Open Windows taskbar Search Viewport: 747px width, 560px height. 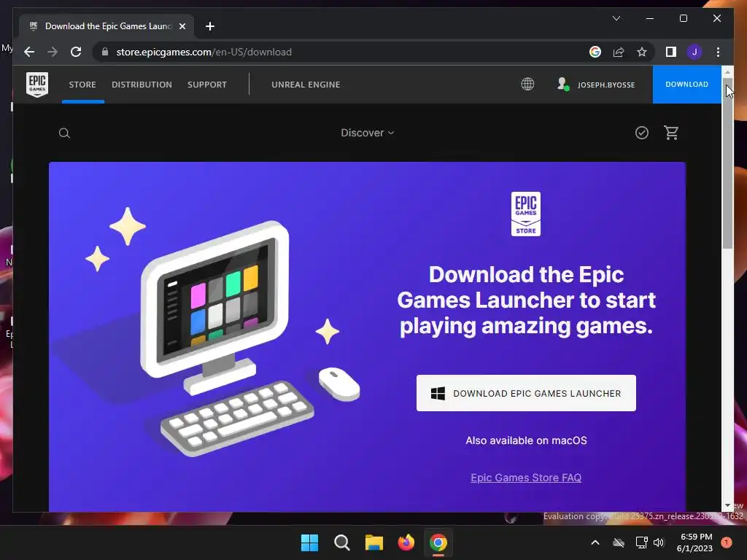click(341, 542)
